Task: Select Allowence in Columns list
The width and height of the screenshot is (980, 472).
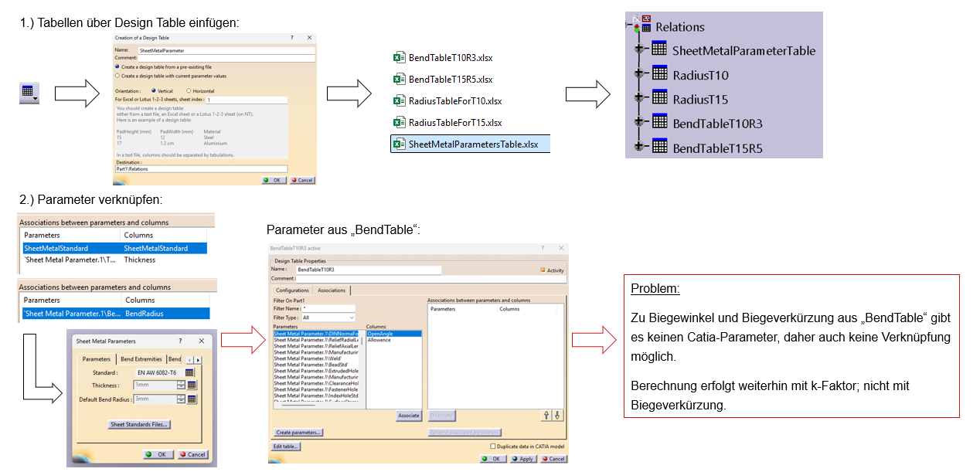Action: click(394, 340)
